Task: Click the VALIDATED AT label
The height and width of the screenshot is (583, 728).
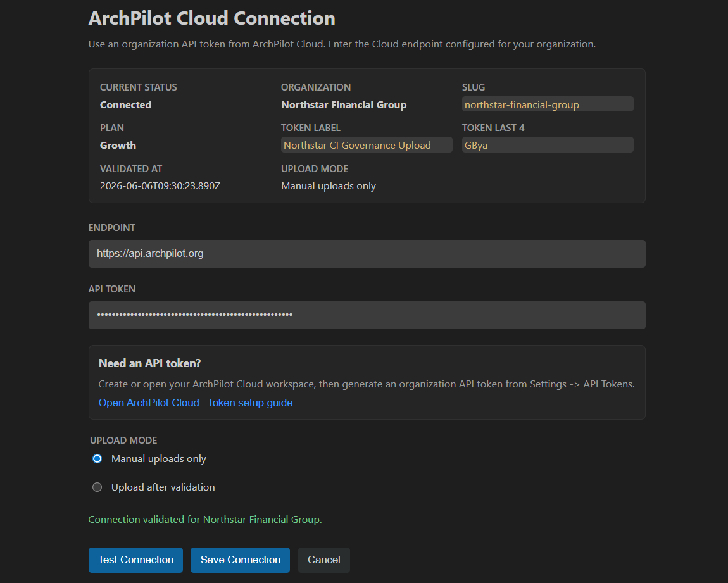Action: click(131, 169)
